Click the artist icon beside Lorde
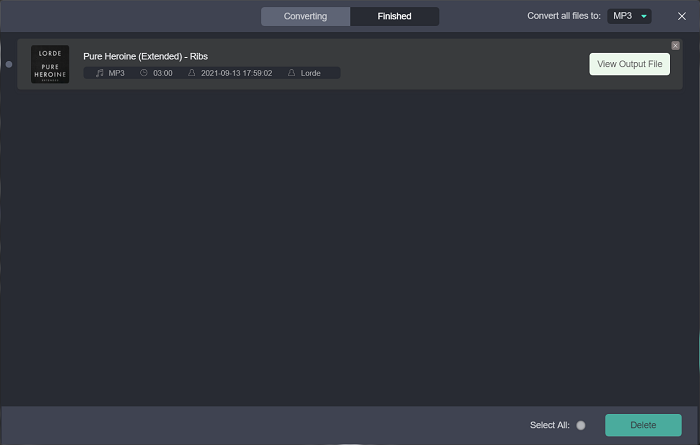Screen dimensions: 700x445 (x=292, y=73)
